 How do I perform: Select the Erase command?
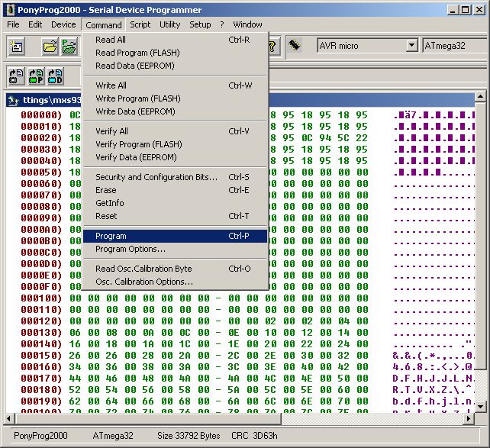pos(175,190)
